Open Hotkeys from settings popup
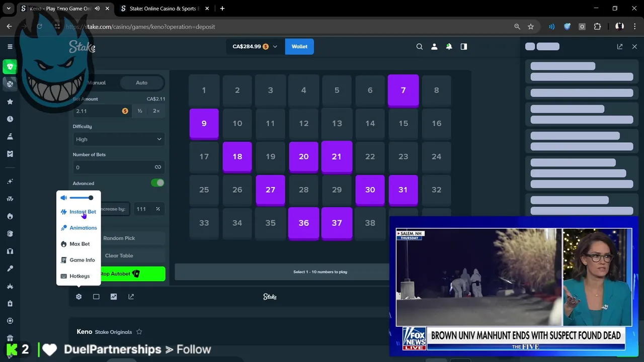The height and width of the screenshot is (362, 644). tap(75, 276)
